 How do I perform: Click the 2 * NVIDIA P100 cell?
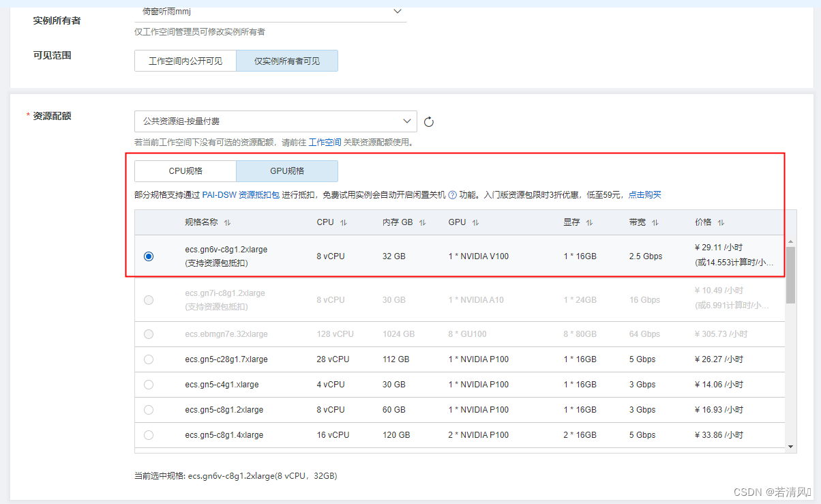[479, 435]
